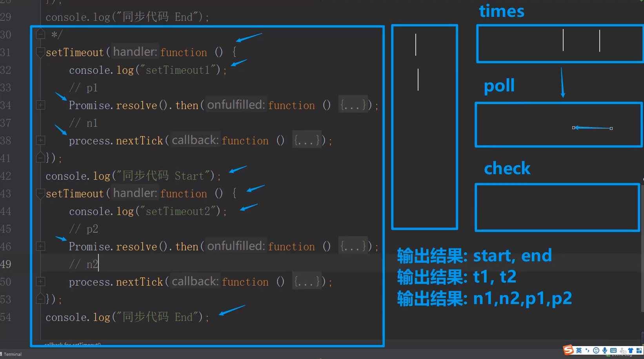Click the "callback for setTimeout0" breadcrumb

tap(73, 344)
